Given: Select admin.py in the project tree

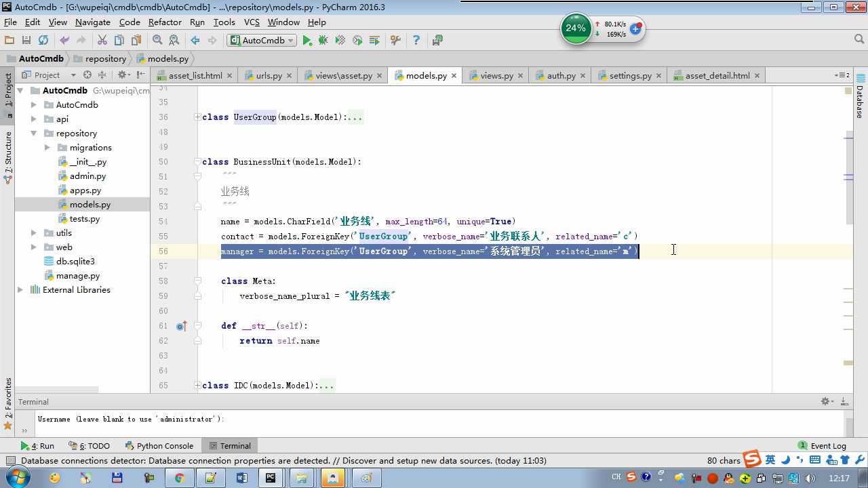Looking at the screenshot, I should click(87, 176).
